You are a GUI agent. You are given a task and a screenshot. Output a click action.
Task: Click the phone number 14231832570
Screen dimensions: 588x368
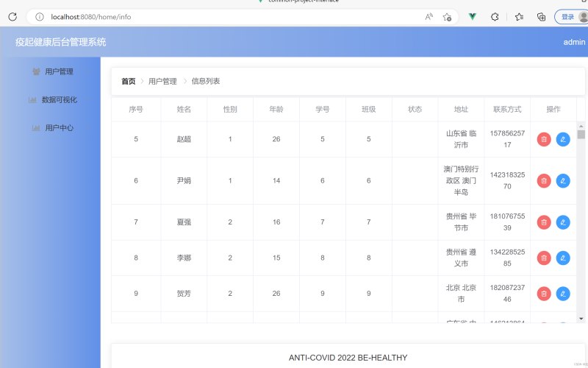pos(507,180)
